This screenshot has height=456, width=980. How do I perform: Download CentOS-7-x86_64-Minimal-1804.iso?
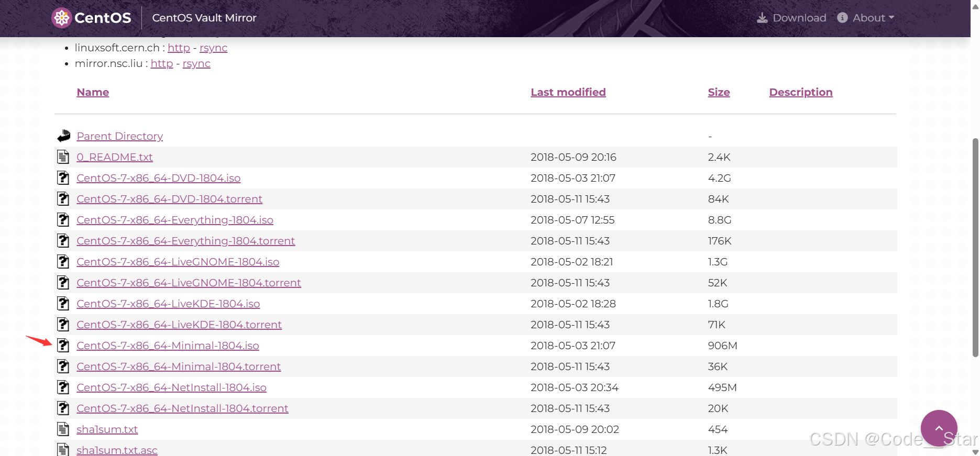[x=168, y=346]
